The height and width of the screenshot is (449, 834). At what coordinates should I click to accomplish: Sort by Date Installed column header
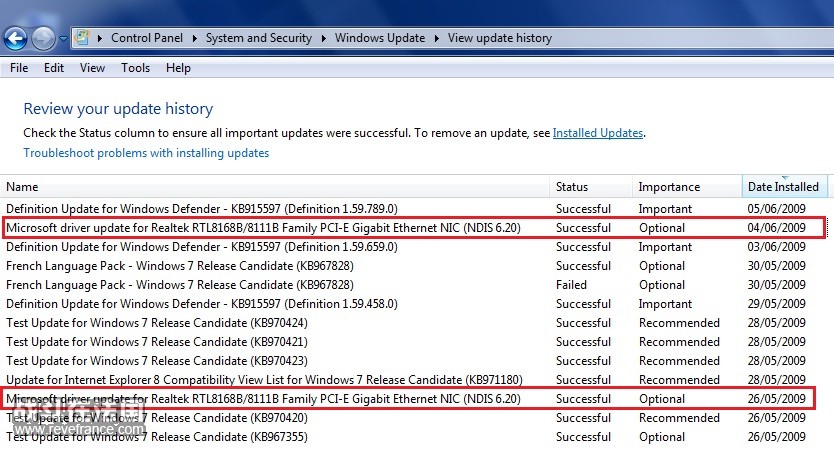(x=783, y=187)
